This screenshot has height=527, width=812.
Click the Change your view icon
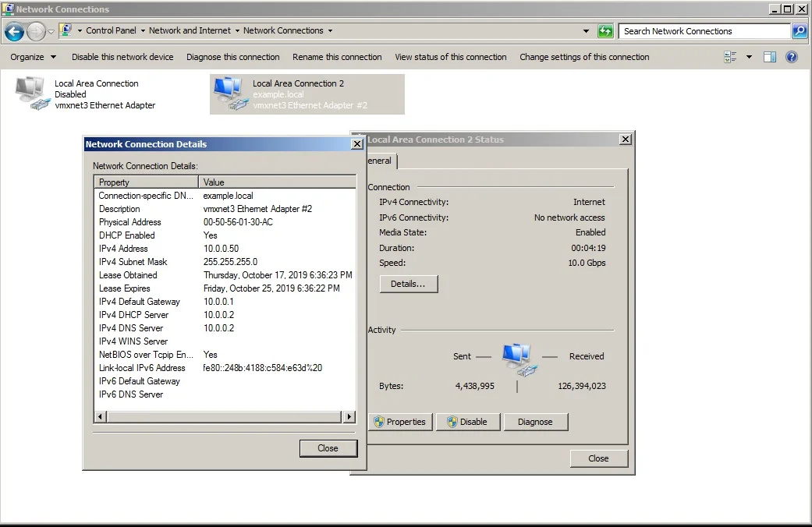tap(730, 57)
